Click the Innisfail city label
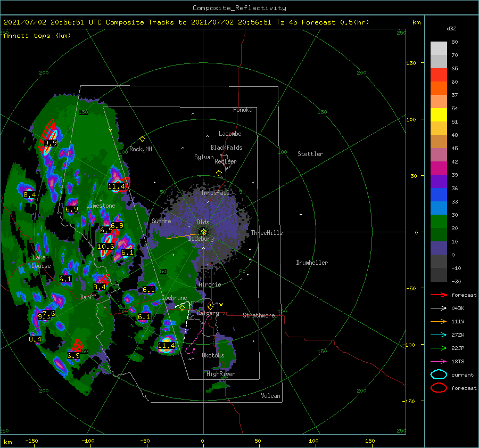This screenshot has width=479, height=448. tap(215, 193)
